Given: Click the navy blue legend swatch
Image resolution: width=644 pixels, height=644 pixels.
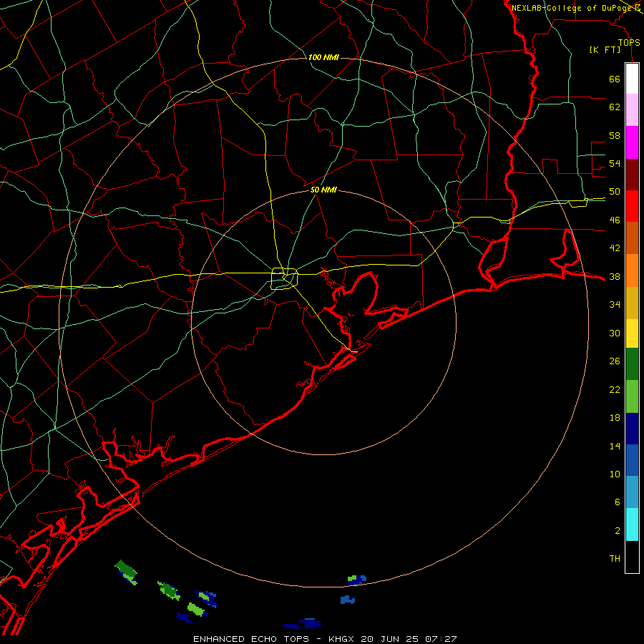Looking at the screenshot, I should point(632,429).
